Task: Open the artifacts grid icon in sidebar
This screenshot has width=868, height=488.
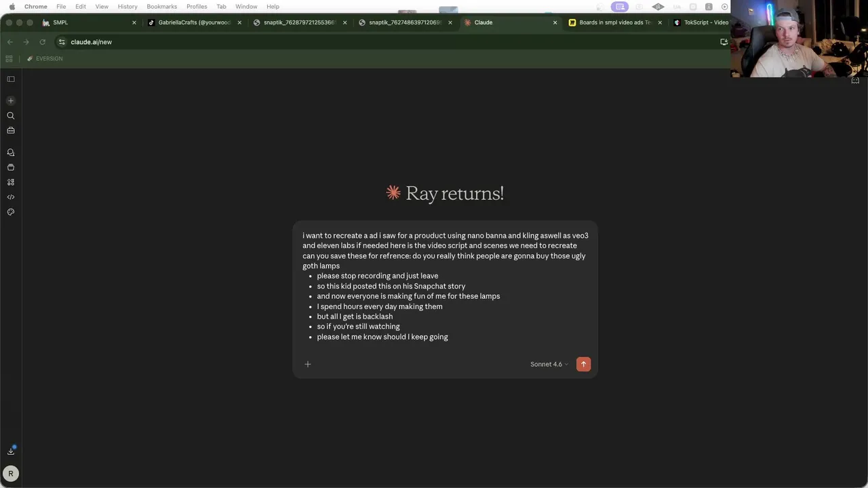Action: pyautogui.click(x=11, y=182)
